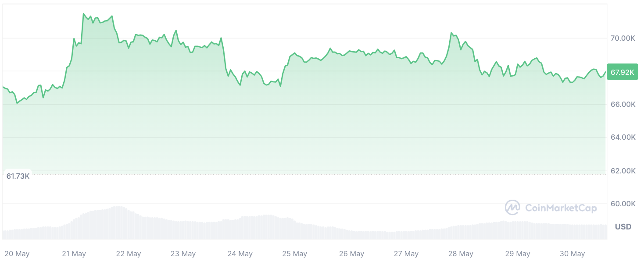Click the 66.00K price axis label
The image size is (644, 268).
coord(623,105)
